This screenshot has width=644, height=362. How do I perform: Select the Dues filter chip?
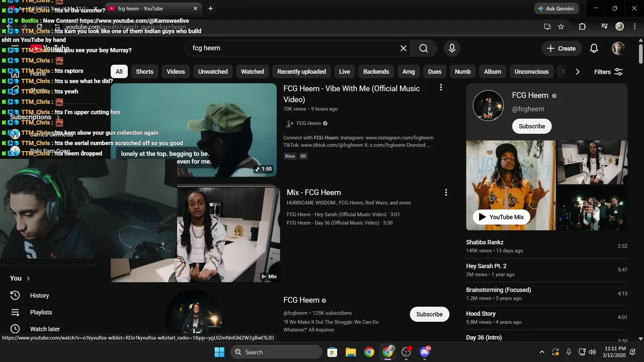pyautogui.click(x=435, y=71)
